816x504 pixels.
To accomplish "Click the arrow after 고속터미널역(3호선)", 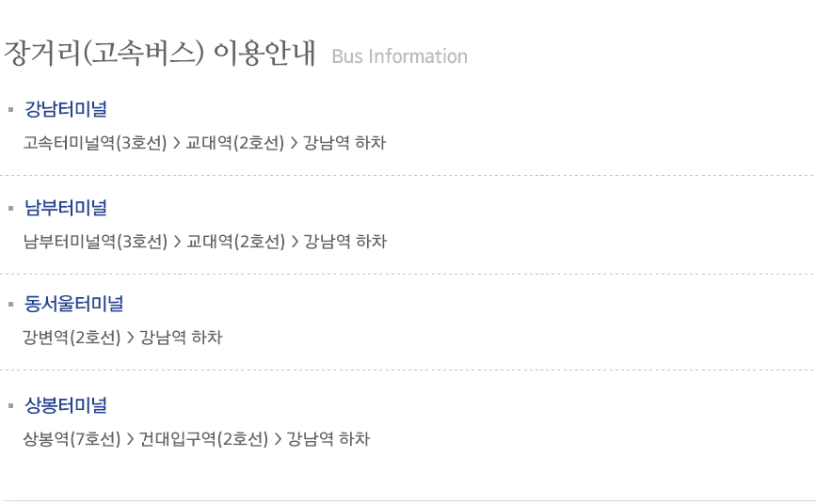I will point(176,143).
